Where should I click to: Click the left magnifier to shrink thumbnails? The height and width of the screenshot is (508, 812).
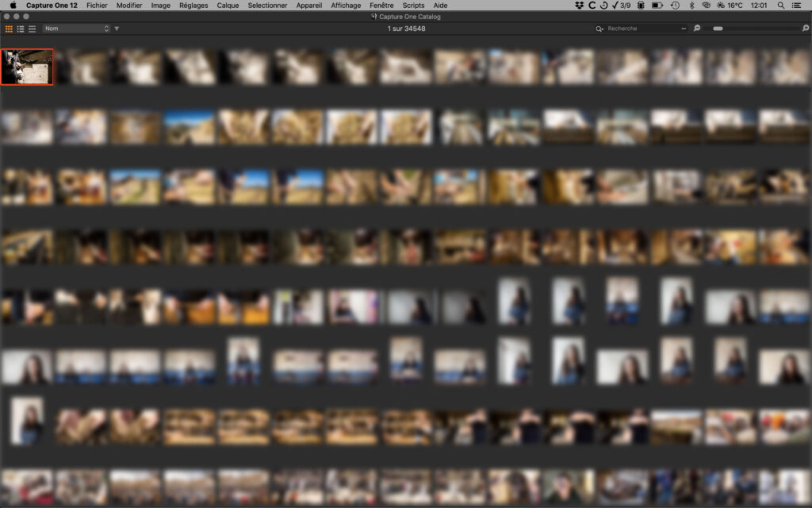(x=697, y=29)
